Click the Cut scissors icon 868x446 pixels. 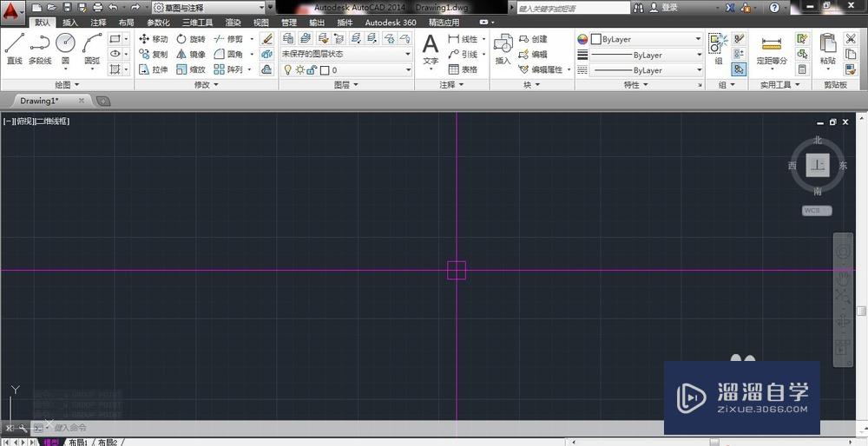click(851, 39)
